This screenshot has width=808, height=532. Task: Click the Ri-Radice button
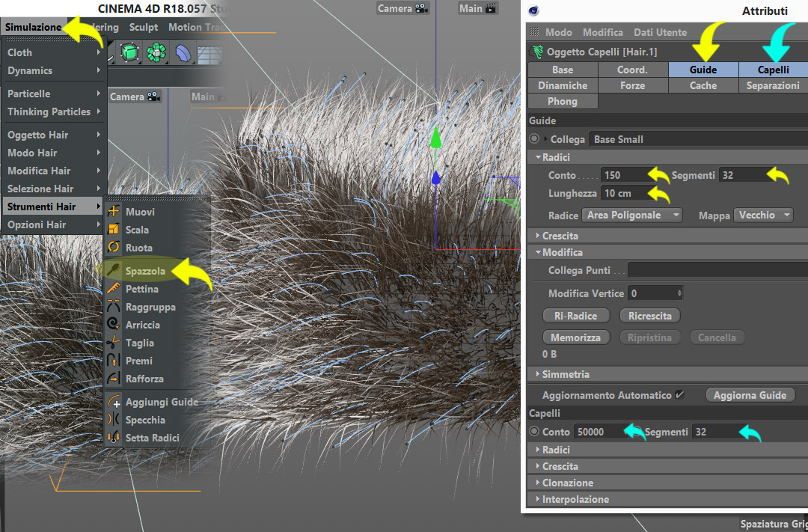coord(576,316)
